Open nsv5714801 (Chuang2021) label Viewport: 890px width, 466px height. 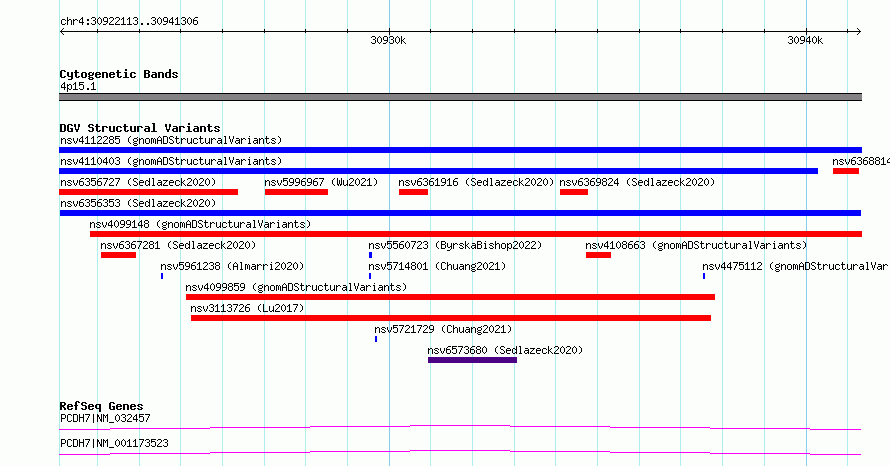click(437, 266)
